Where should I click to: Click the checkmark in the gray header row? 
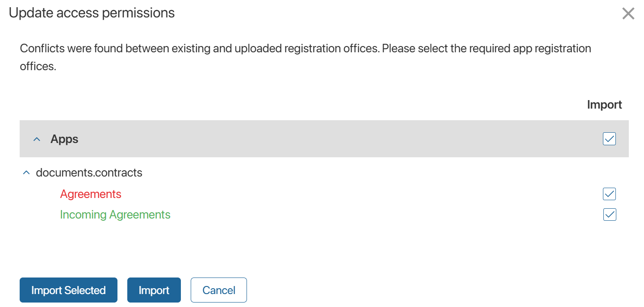coord(609,139)
